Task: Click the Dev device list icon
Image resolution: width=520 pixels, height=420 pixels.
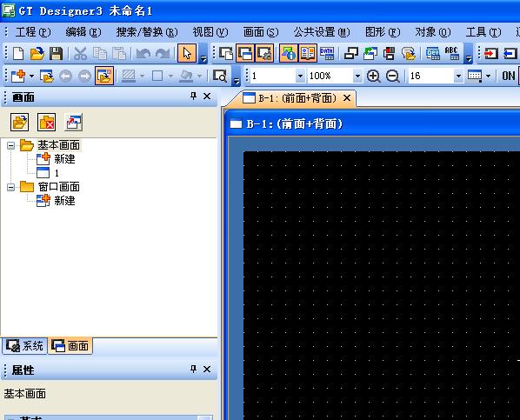Action: pos(433,53)
